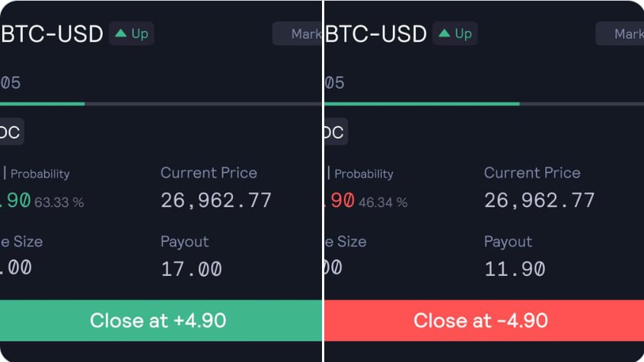Viewport: 644px width, 362px height.
Task: Click the green up-triangle icon on left card
Action: [x=121, y=33]
